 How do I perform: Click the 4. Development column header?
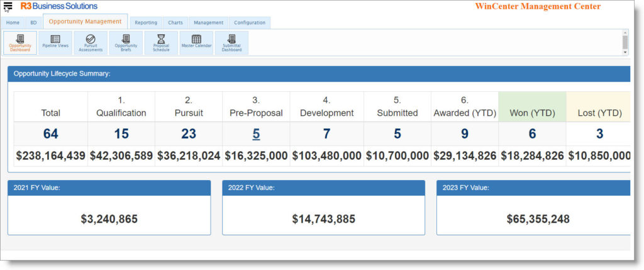point(327,107)
